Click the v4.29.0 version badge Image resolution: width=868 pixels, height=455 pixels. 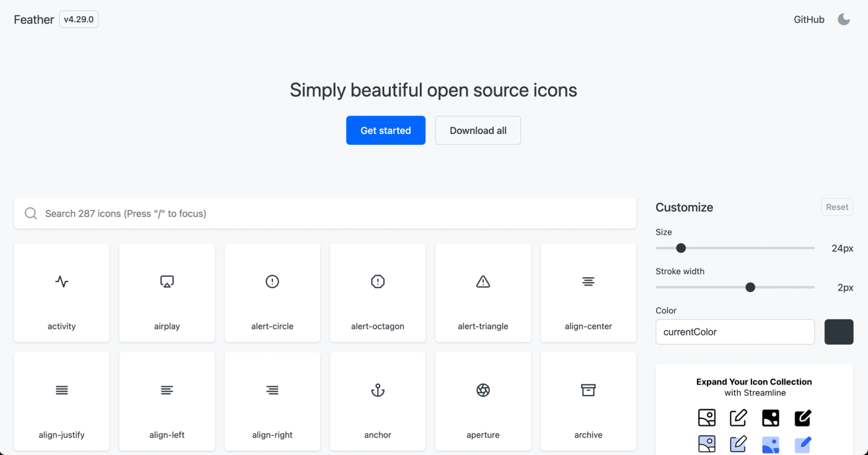79,20
